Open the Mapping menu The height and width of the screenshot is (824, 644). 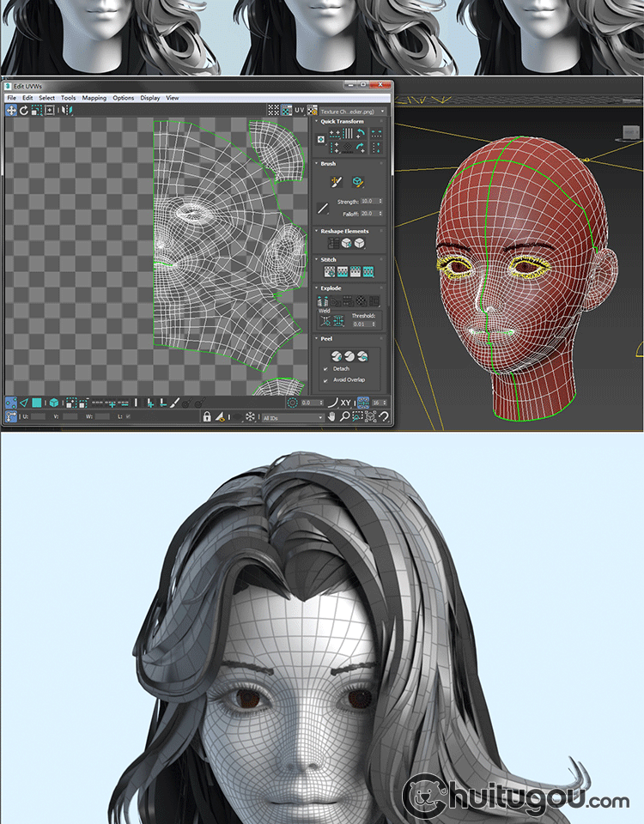coord(94,98)
